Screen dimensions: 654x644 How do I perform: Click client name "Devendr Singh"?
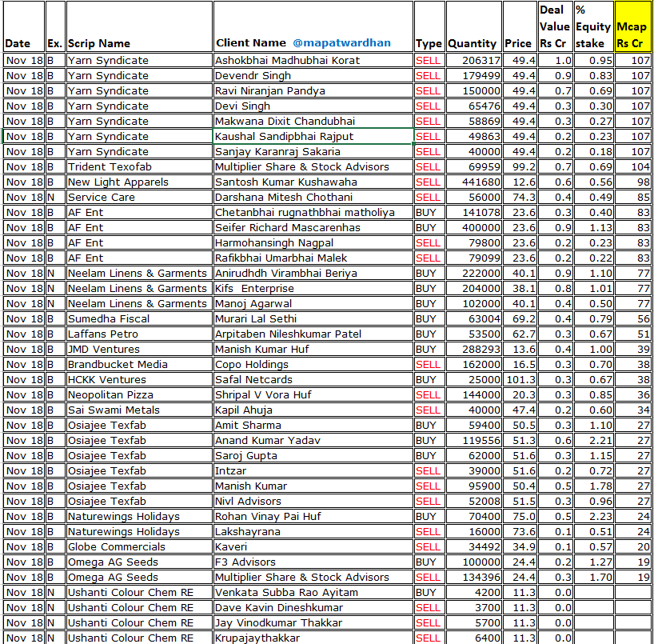pos(313,75)
